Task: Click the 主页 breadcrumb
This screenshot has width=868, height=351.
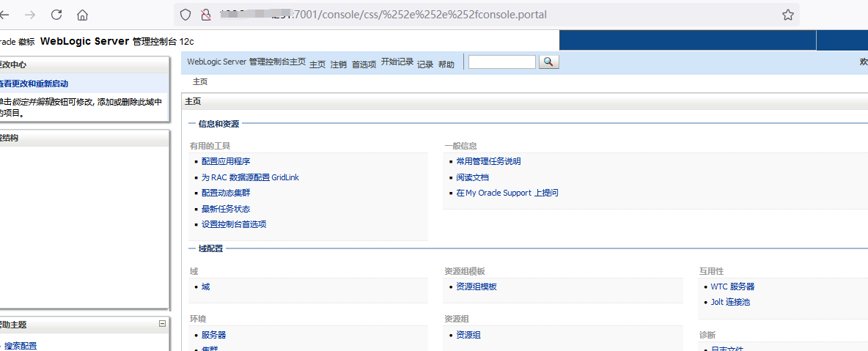Action: 200,82
